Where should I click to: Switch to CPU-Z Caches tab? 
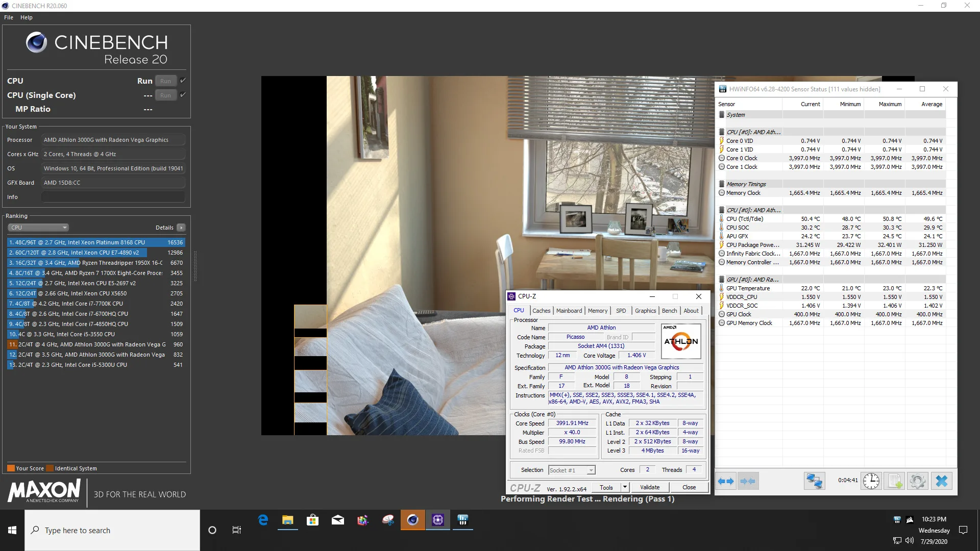pyautogui.click(x=541, y=311)
